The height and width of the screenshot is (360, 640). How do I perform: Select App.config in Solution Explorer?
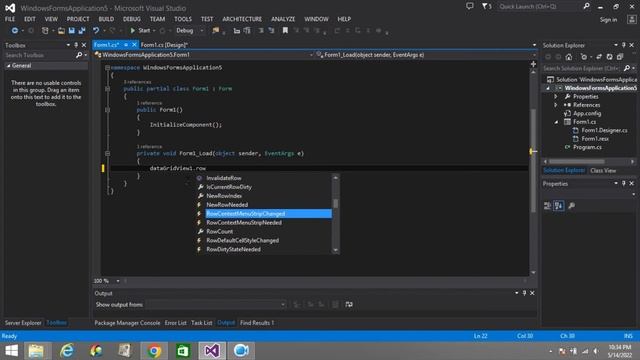tap(587, 113)
